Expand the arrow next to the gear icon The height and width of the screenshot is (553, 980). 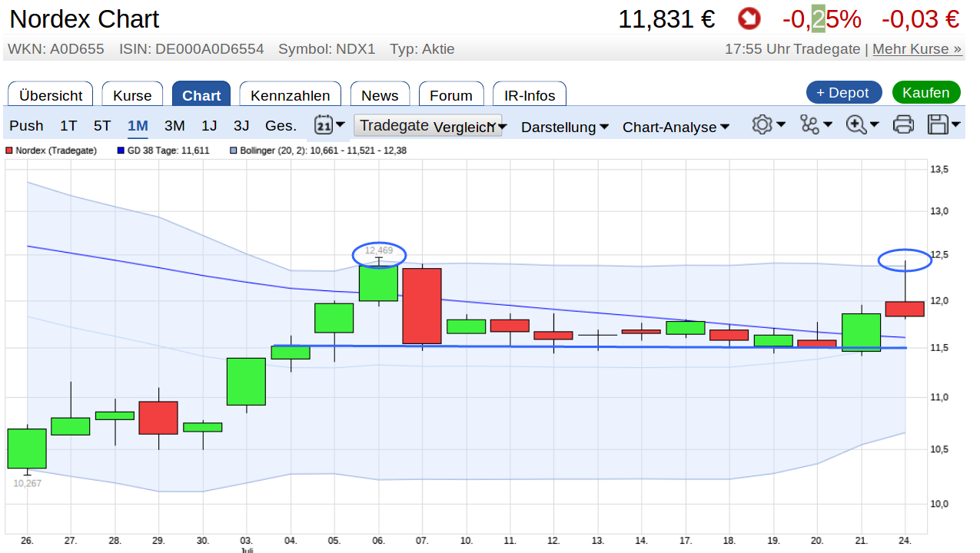[781, 124]
